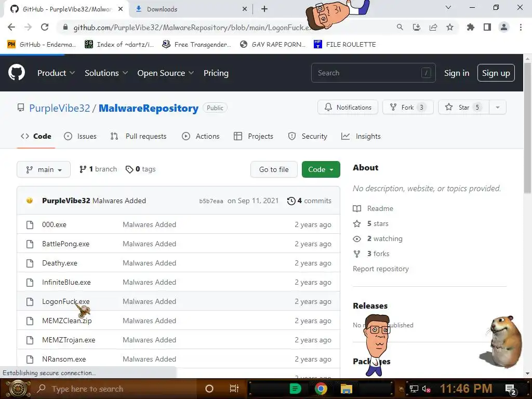Open the Pricing page
Viewport: 532px width, 399px height.
coord(216,73)
